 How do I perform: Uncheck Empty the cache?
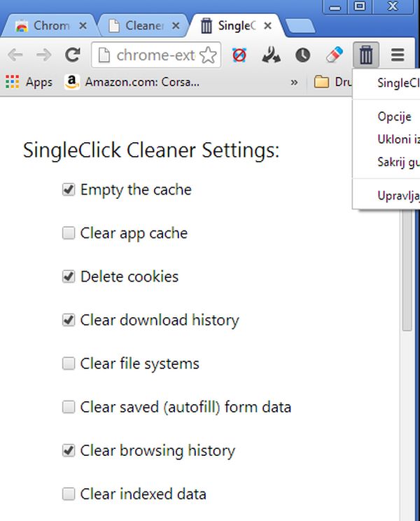click(69, 189)
